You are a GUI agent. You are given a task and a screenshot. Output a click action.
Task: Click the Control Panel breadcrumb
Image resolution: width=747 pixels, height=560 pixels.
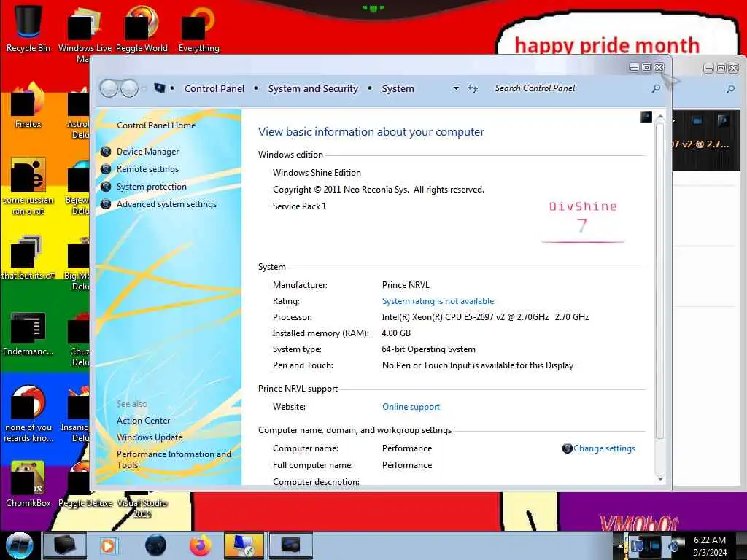coord(214,88)
